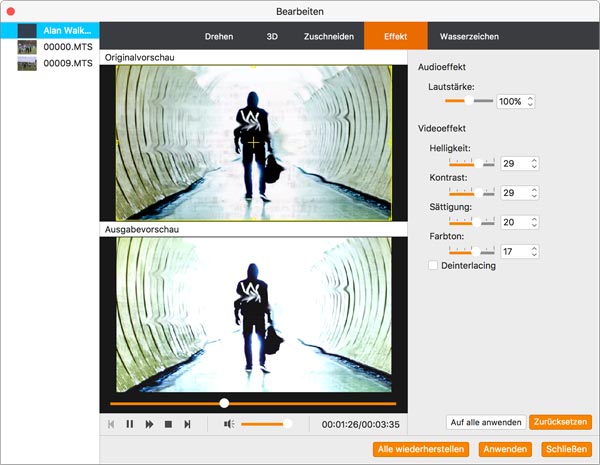Select the 00000.MTS thumbnail
Screen dimensions: 600x465
coord(27,47)
